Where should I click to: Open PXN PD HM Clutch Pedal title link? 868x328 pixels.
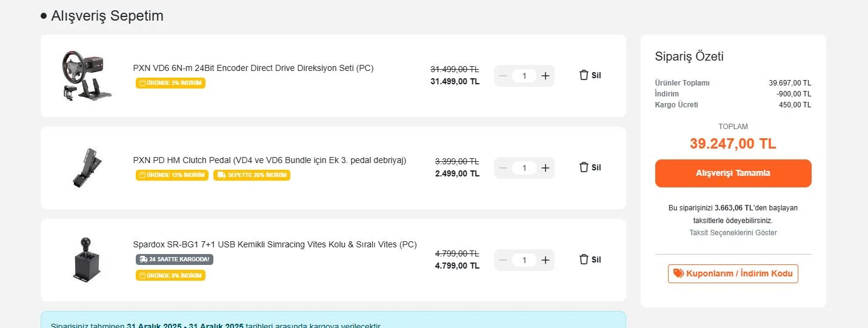point(270,160)
